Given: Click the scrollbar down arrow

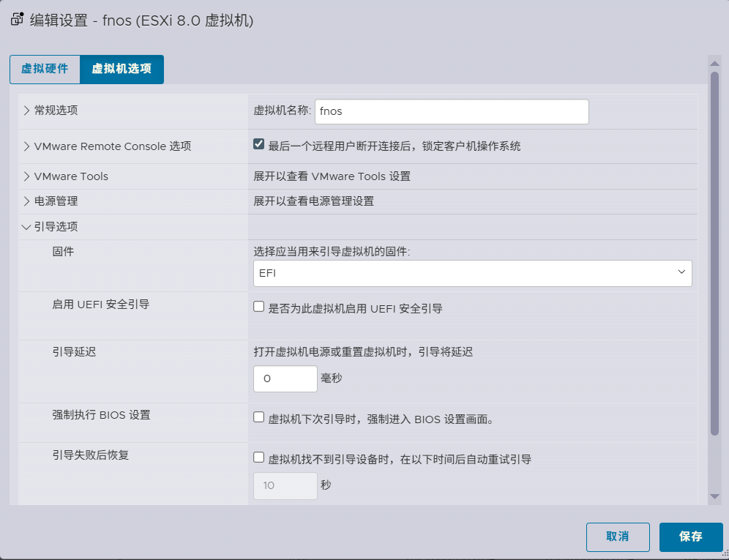Looking at the screenshot, I should 714,497.
